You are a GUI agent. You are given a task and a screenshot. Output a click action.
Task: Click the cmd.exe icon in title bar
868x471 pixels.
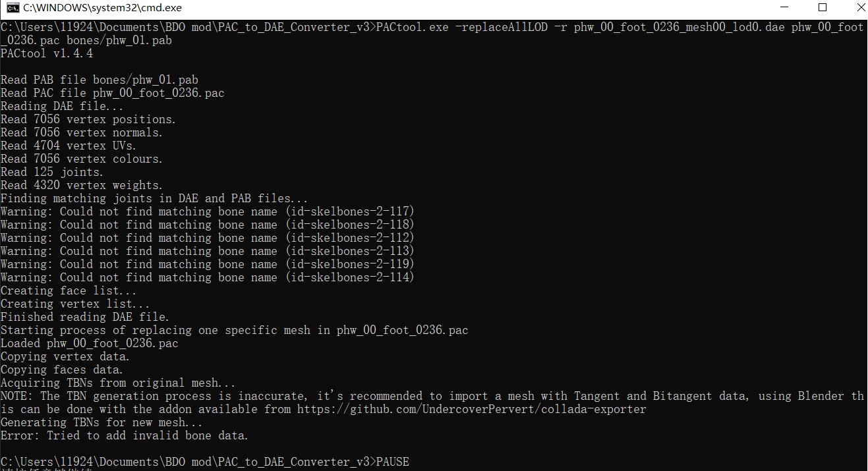[13, 8]
